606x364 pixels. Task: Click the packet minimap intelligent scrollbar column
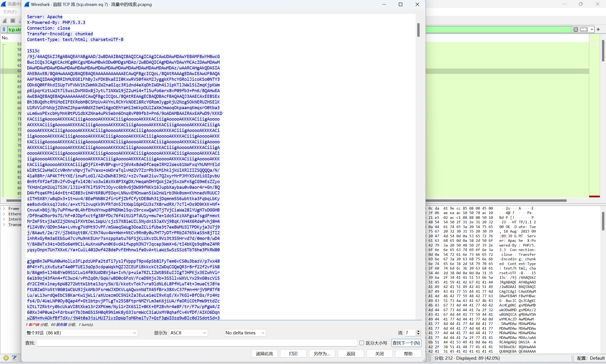(594, 116)
